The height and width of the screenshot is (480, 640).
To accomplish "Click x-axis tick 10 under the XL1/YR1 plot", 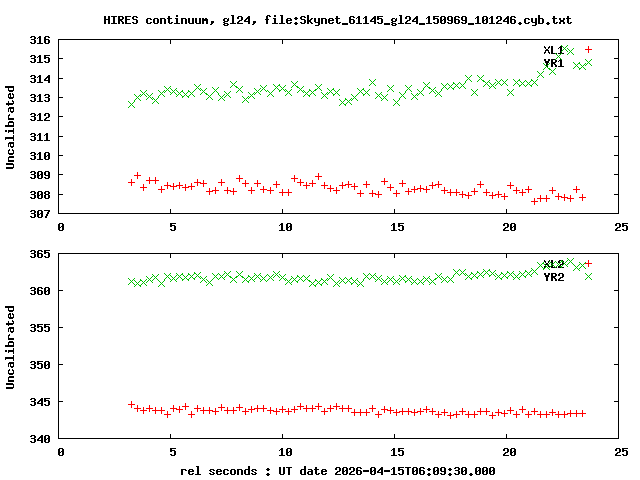I will click(285, 227).
